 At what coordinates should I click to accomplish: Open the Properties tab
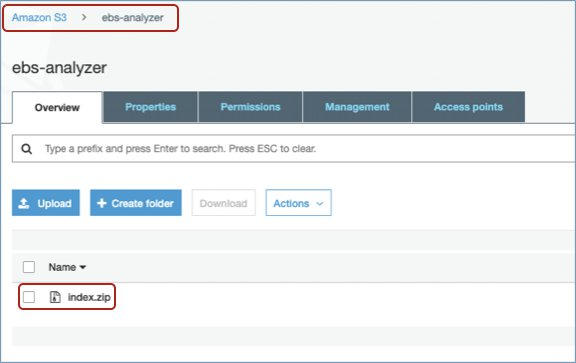[150, 107]
